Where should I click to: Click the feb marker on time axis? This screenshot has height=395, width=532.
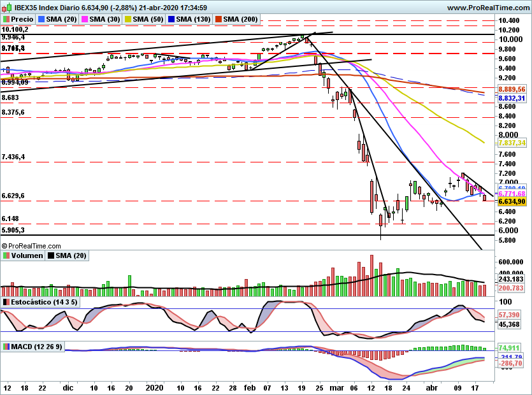[x=250, y=387]
